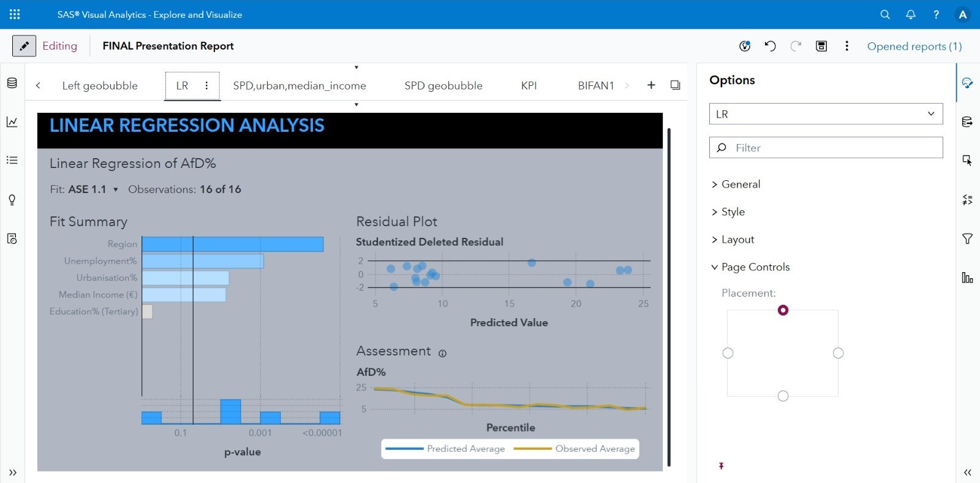Click the Region bar in Fit Summary
The width and height of the screenshot is (980, 483).
[233, 244]
